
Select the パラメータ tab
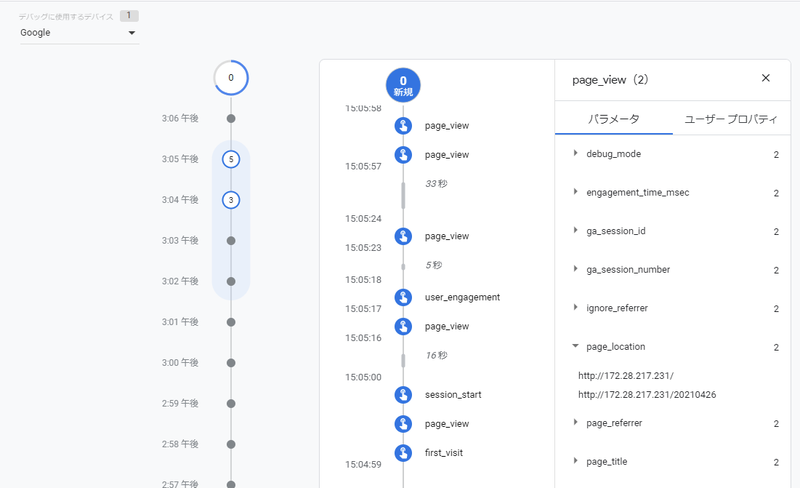612,119
